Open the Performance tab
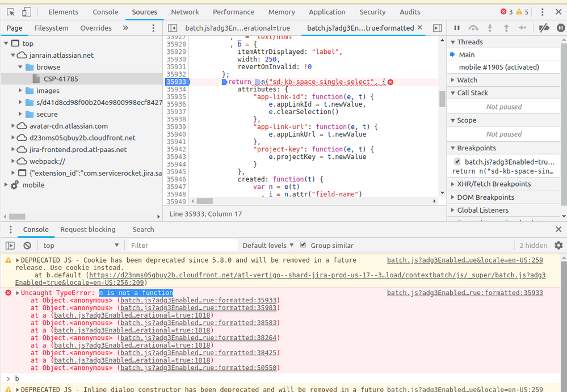The image size is (567, 392). [x=233, y=12]
